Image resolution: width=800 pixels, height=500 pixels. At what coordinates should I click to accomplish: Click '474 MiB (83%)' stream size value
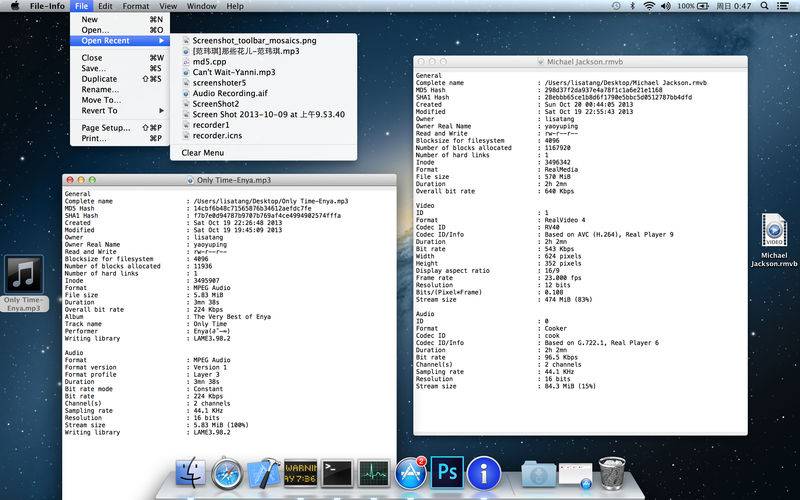click(x=568, y=299)
